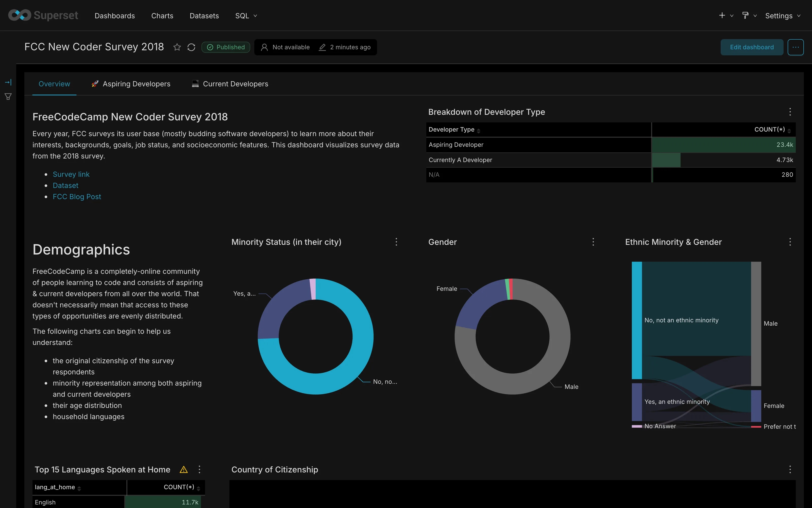
Task: Open the Survey link
Action: tap(71, 174)
